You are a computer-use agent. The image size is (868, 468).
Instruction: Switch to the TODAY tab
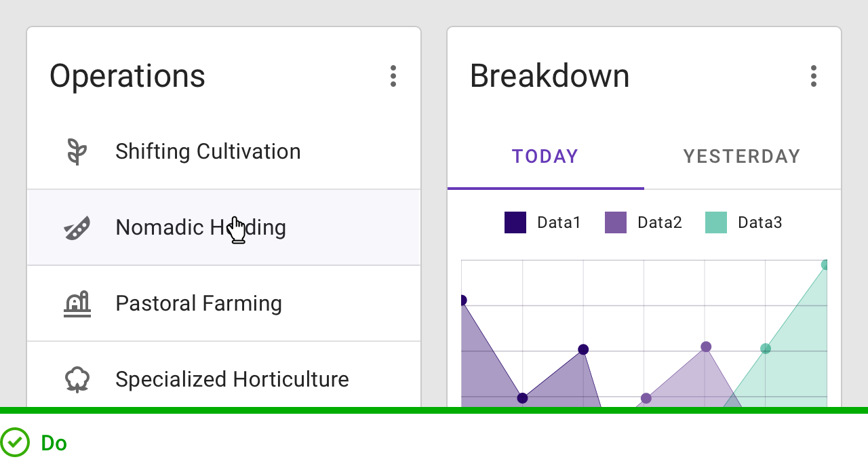coord(546,156)
